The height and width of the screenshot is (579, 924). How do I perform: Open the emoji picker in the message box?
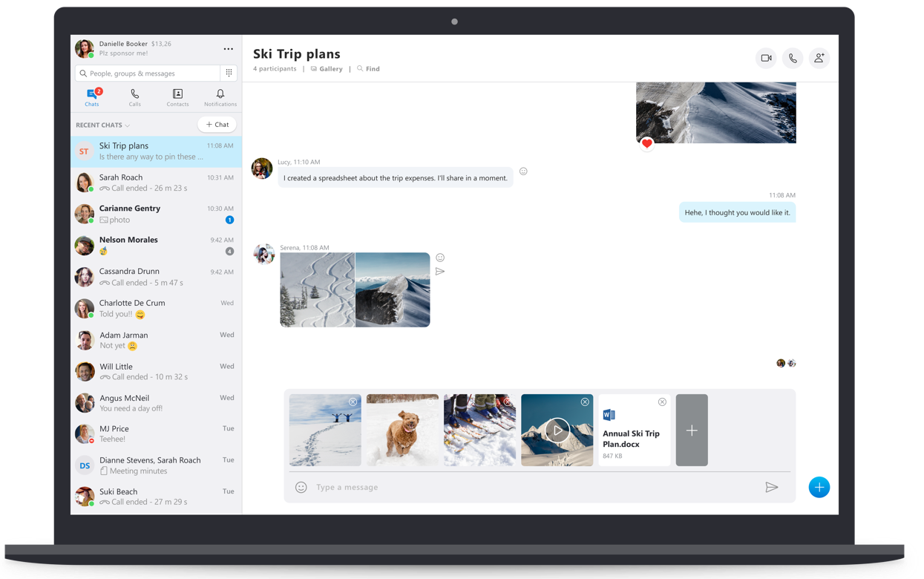point(300,487)
